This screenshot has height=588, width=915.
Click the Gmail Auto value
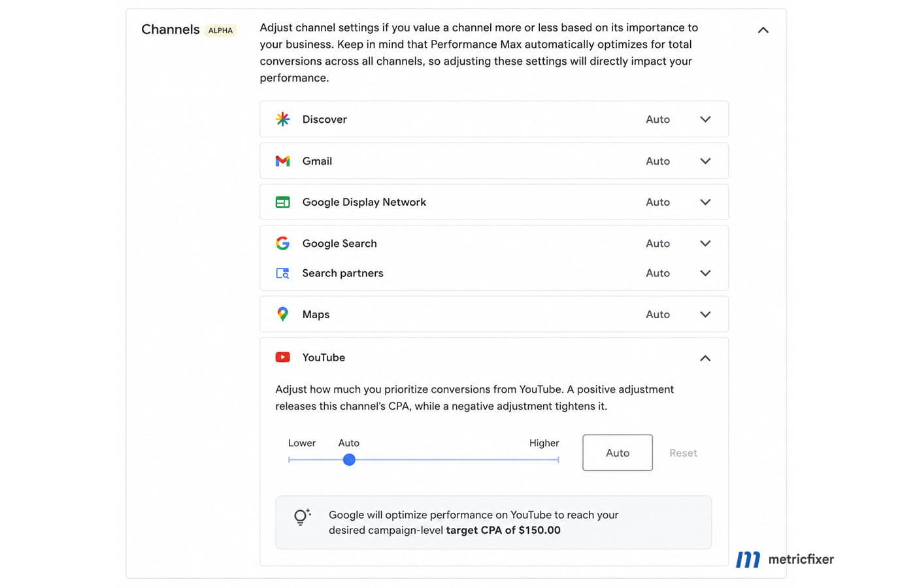[x=657, y=161]
